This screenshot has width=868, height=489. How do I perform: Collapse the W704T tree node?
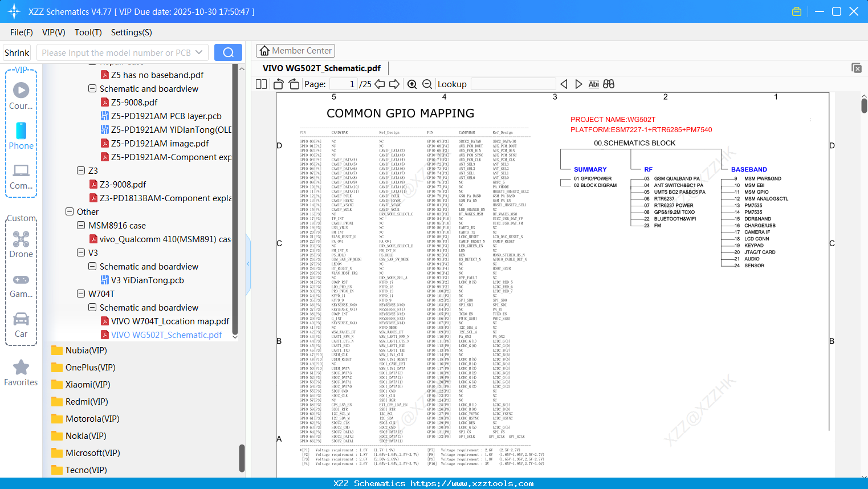[81, 294]
